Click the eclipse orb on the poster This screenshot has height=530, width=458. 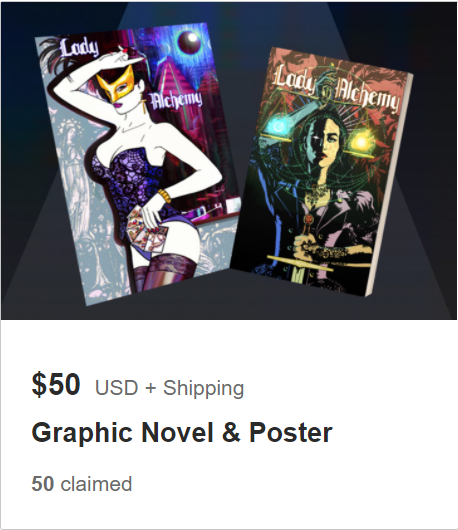[x=191, y=42]
